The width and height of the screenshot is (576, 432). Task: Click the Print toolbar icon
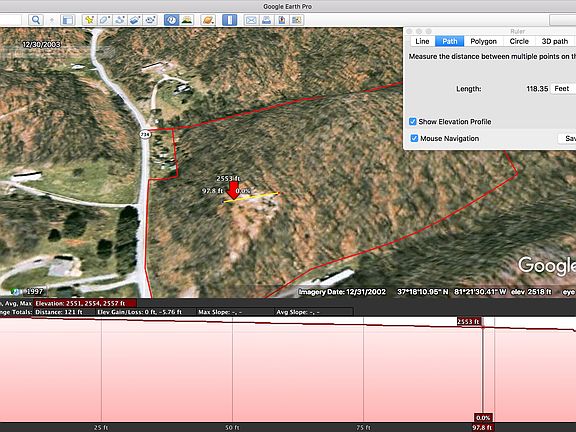coord(267,20)
